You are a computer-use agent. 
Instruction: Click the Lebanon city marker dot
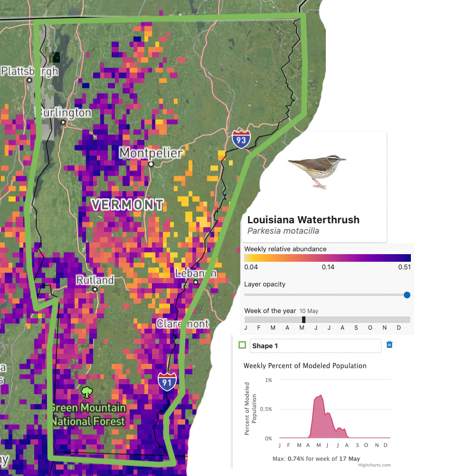(196, 282)
